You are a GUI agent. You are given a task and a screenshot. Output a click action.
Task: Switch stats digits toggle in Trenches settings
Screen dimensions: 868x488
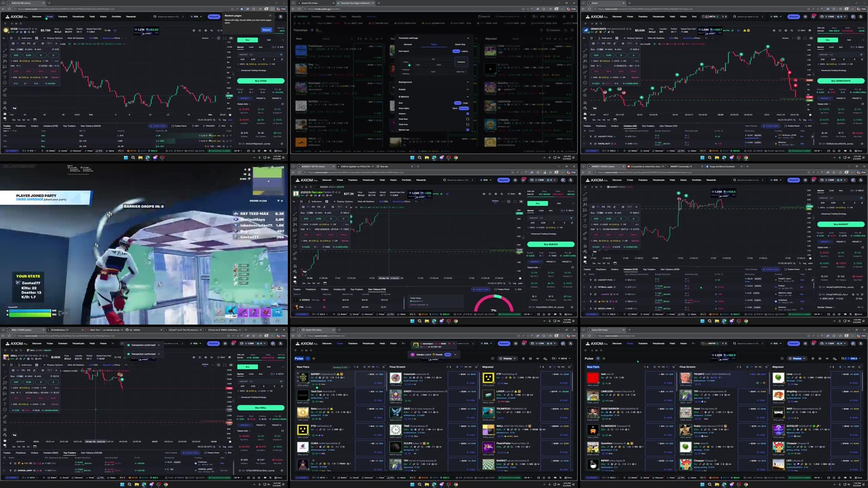coord(464,108)
